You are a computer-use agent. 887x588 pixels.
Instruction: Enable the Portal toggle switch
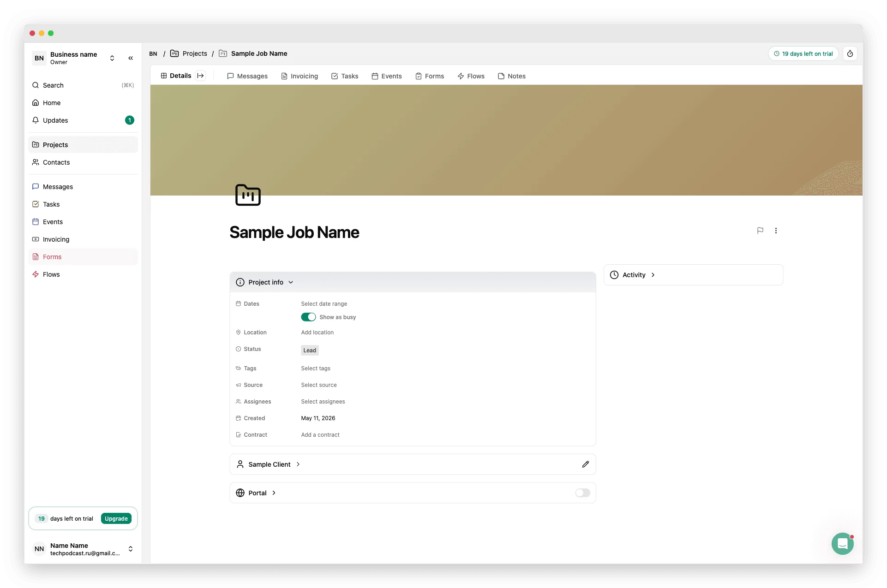tap(582, 493)
